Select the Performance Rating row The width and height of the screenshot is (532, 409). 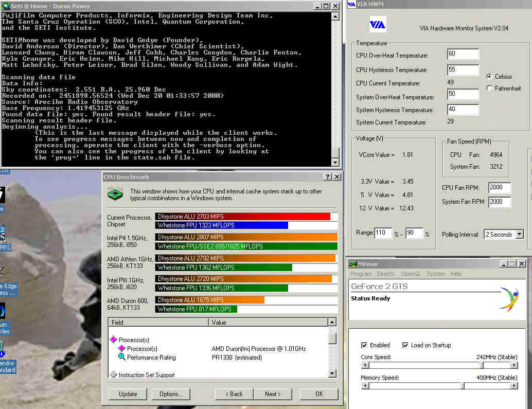tap(218, 358)
